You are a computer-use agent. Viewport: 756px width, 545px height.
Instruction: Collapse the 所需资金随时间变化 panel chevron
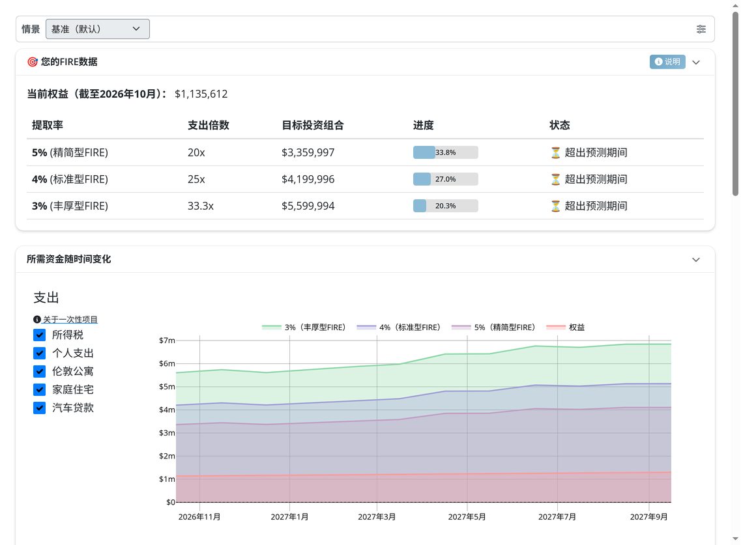pyautogui.click(x=696, y=260)
